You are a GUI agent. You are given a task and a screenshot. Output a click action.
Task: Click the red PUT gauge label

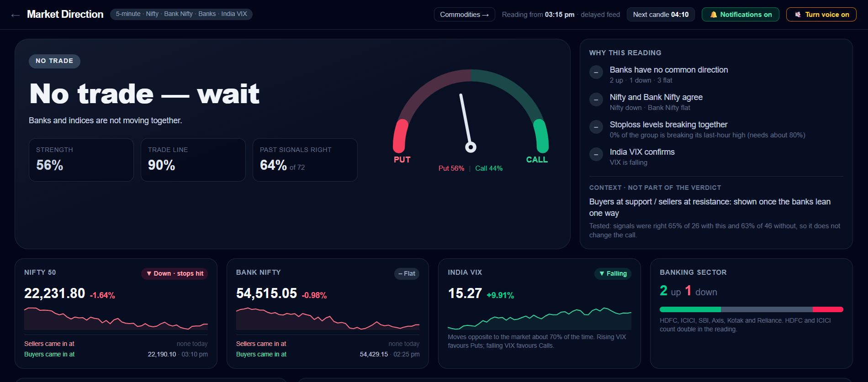coord(402,160)
